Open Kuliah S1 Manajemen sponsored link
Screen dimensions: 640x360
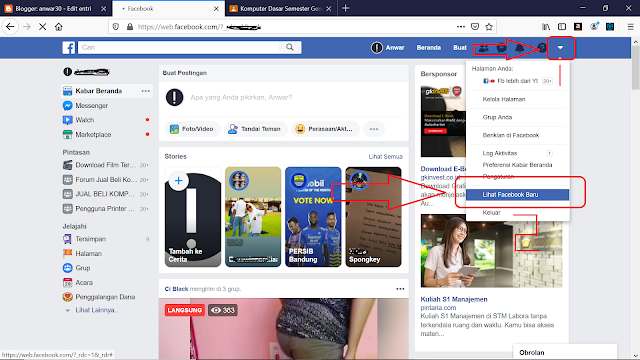point(454,299)
